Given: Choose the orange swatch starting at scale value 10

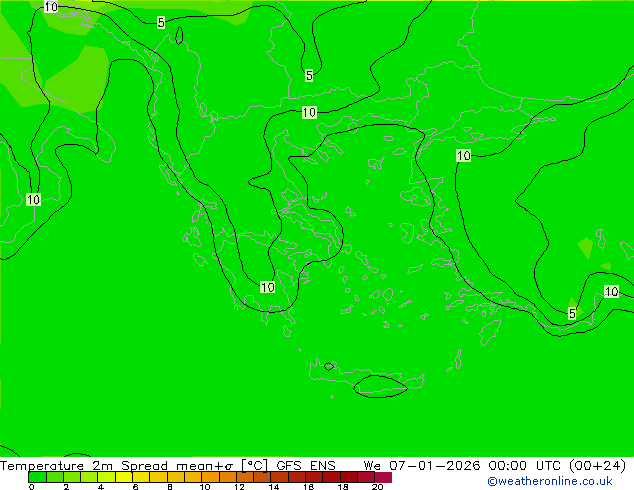Looking at the screenshot, I should pyautogui.click(x=210, y=477).
